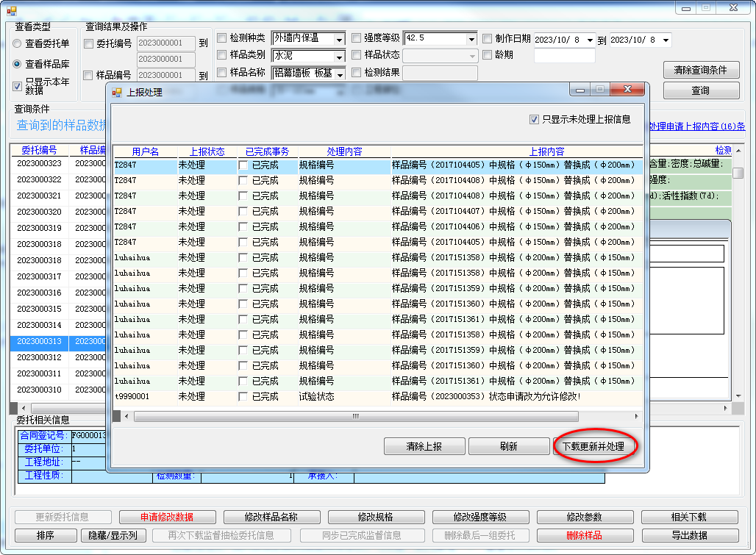The height and width of the screenshot is (555, 756).
Task: Toggle 只显示未处理上报信息 checkbox
Action: pyautogui.click(x=534, y=119)
